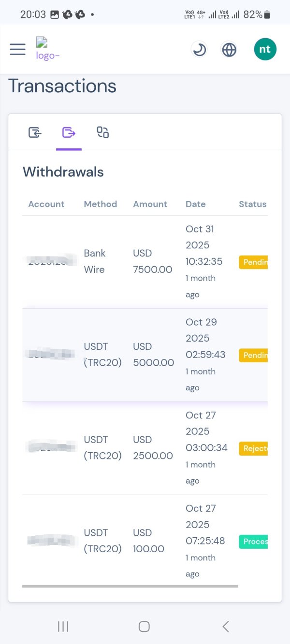Sort by the Amount column header

[150, 204]
